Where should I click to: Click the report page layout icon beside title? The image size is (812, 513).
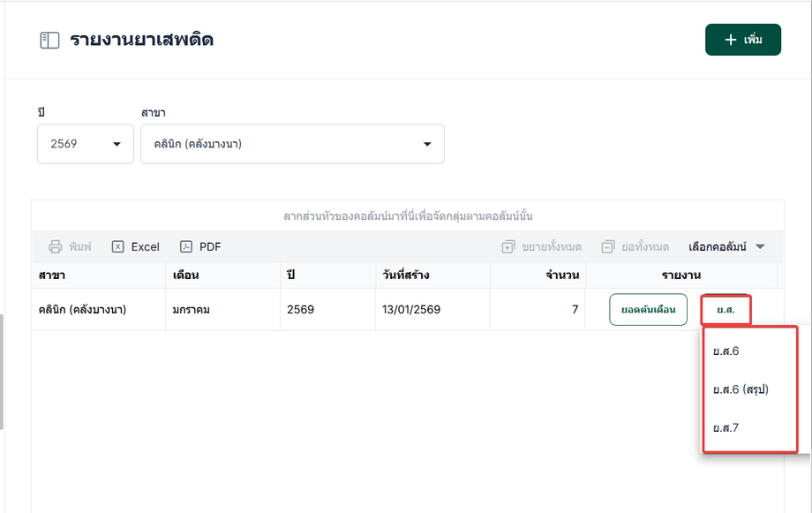coord(49,41)
